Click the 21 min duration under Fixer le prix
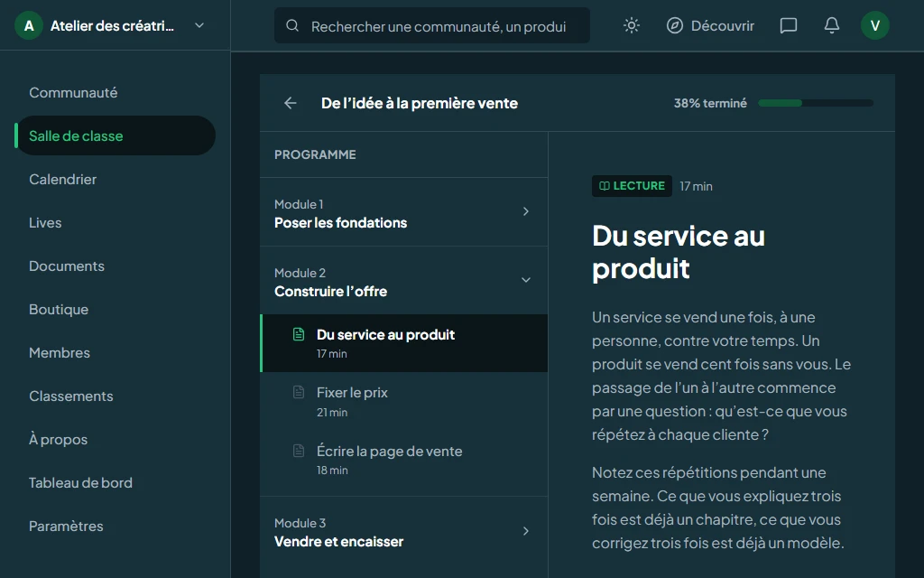Viewport: 924px width, 578px height. 332,412
